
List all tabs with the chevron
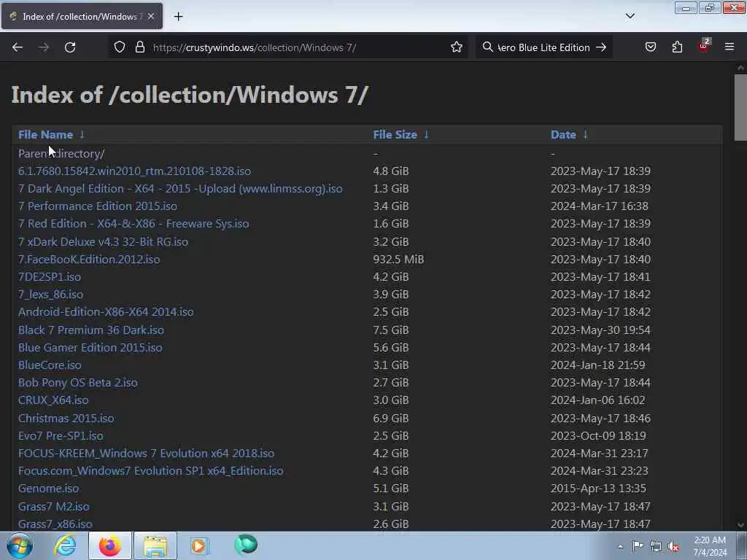[630, 16]
